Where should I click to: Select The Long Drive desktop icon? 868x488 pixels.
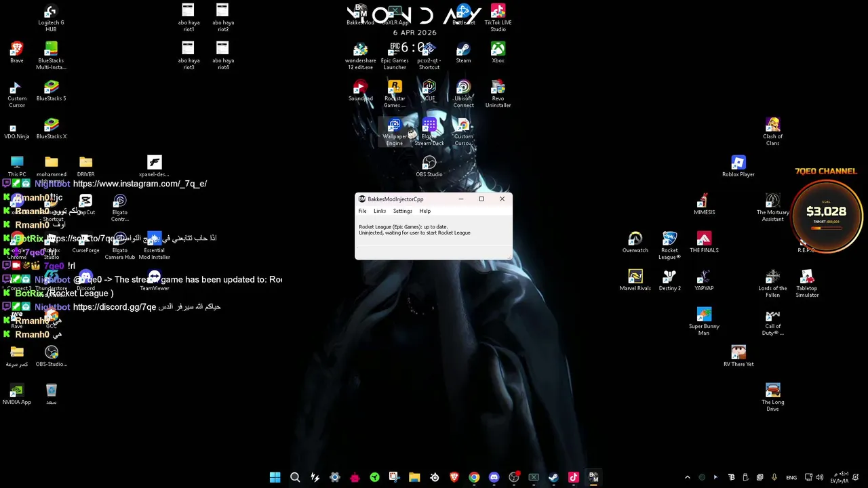(772, 398)
